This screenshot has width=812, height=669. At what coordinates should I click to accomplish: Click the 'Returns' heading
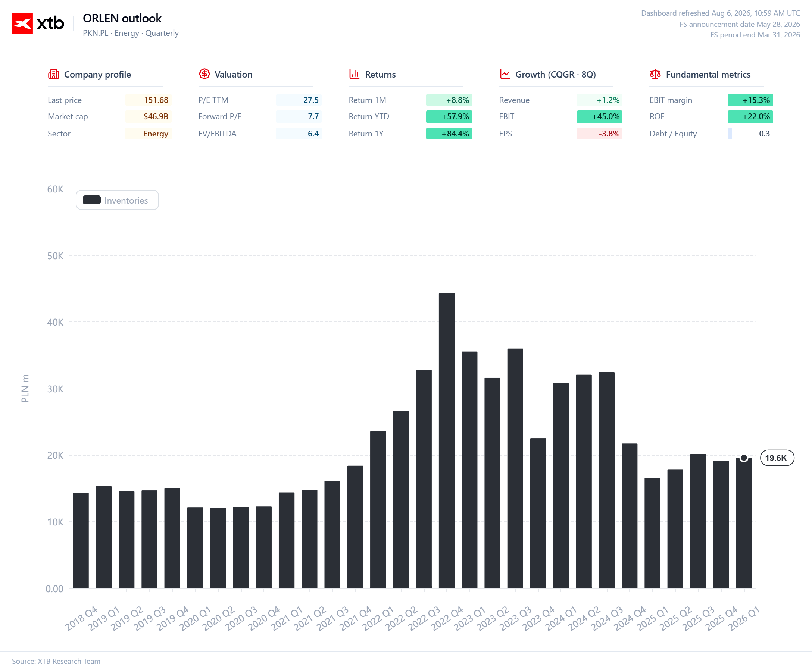coord(380,74)
